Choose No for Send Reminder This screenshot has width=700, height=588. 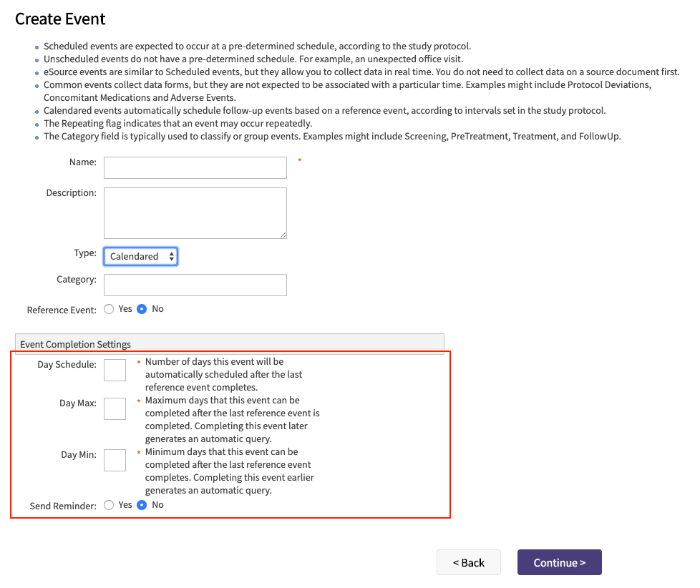[142, 505]
